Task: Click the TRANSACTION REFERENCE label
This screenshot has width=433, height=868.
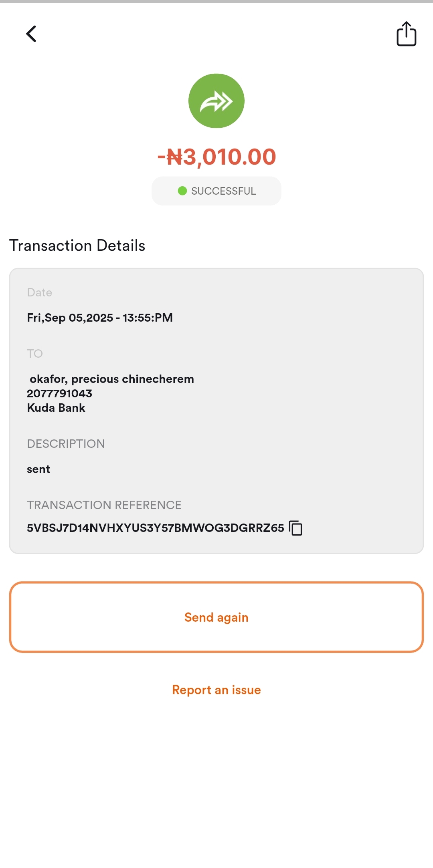Action: [104, 505]
